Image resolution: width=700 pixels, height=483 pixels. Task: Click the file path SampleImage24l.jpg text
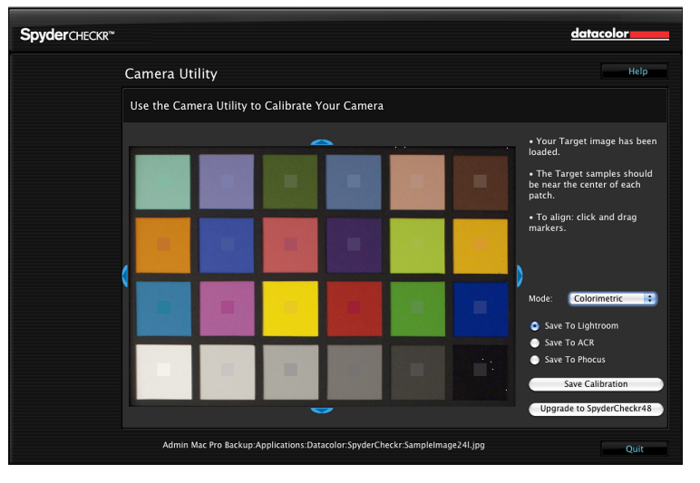pos(323,445)
